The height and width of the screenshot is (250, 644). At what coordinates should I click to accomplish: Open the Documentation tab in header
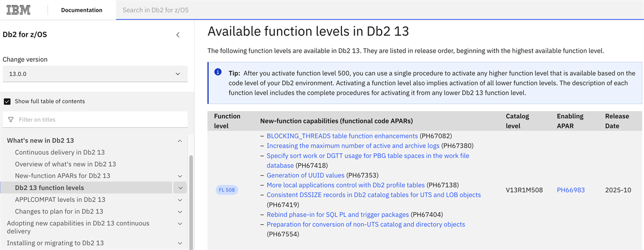pyautogui.click(x=82, y=10)
